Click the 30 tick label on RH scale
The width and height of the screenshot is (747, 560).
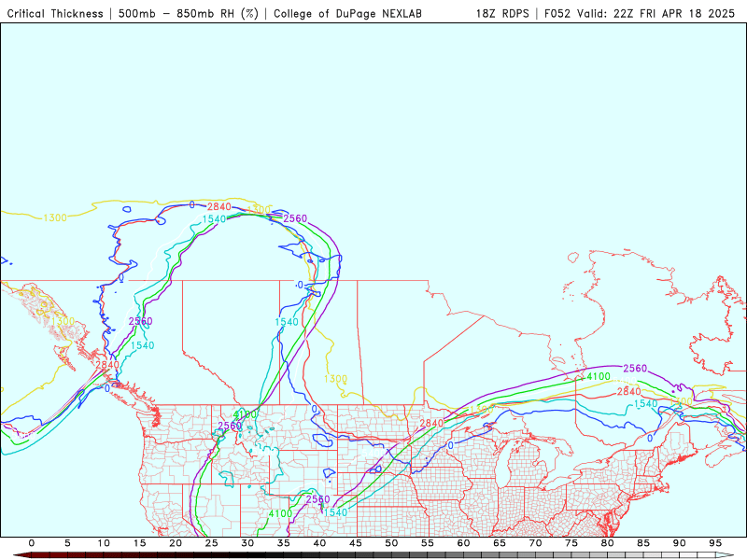coord(247,543)
